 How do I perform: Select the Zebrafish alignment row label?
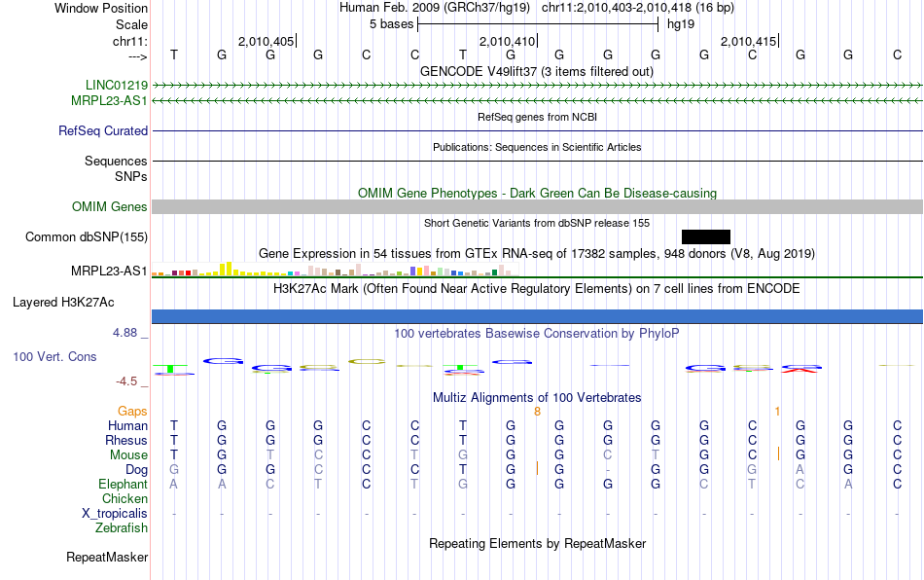[122, 527]
